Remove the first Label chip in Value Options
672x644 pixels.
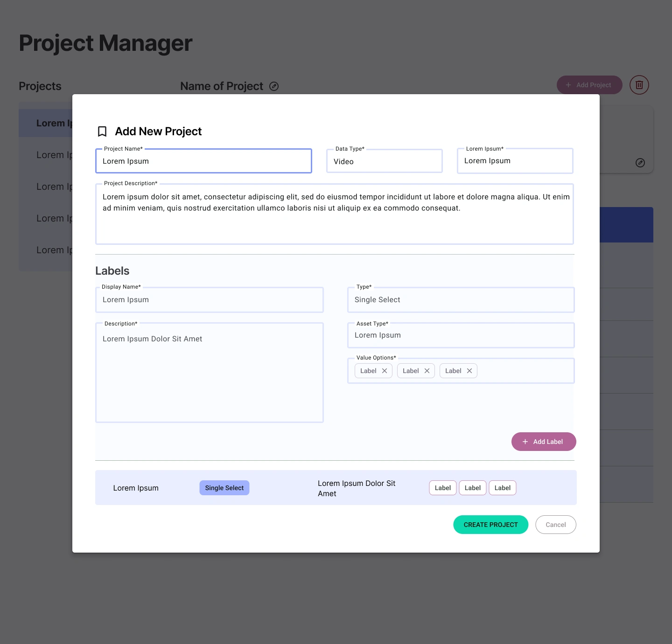[385, 371]
